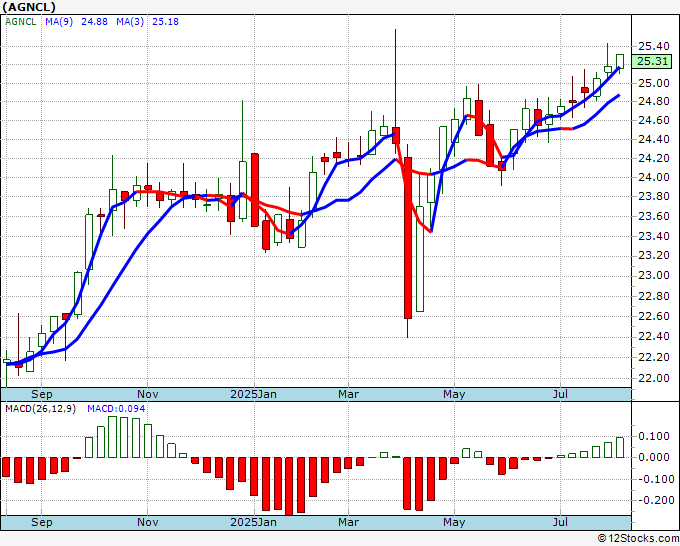Click the MA(9) indicator label

coord(59,22)
